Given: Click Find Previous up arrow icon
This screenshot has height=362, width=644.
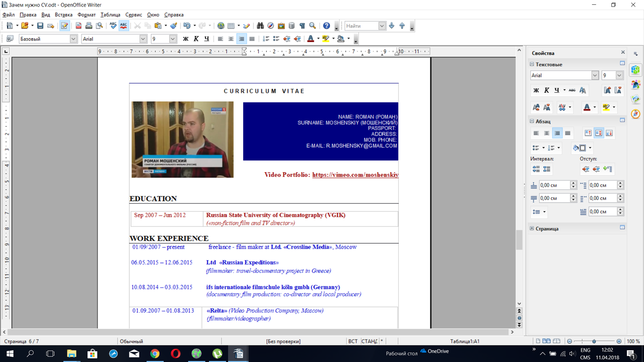Looking at the screenshot, I should click(402, 26).
